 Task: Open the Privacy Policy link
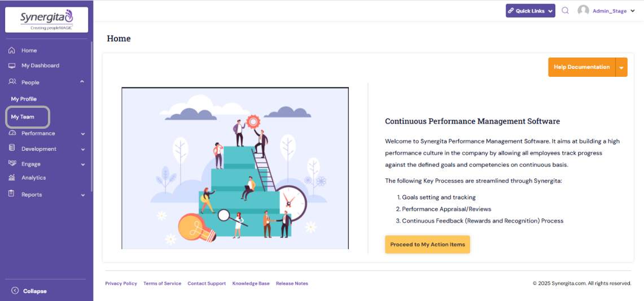121,283
